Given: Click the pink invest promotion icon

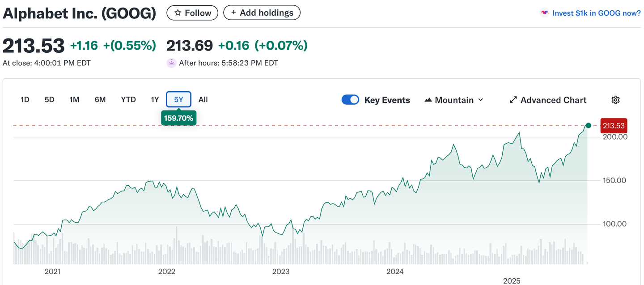Looking at the screenshot, I should 544,13.
